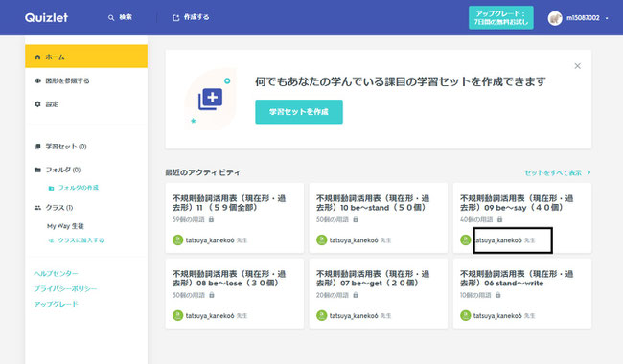
Task: Click the lock icon on 20個の用語
Action: pyautogui.click(x=356, y=295)
